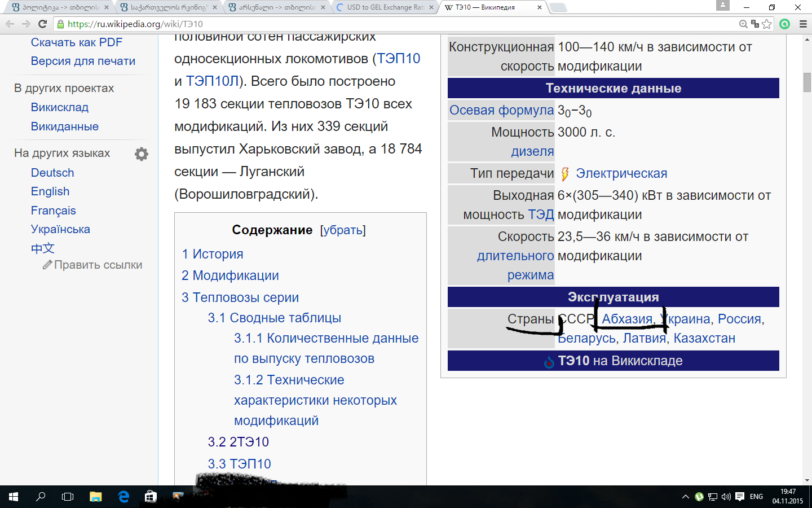The image size is (812, 508).
Task: Open Версия для печати link
Action: click(83, 61)
